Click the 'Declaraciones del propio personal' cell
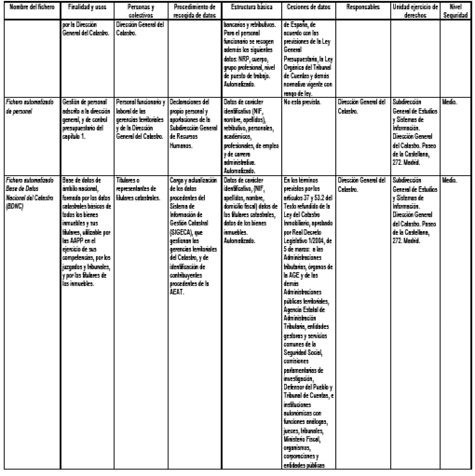 [x=195, y=136]
